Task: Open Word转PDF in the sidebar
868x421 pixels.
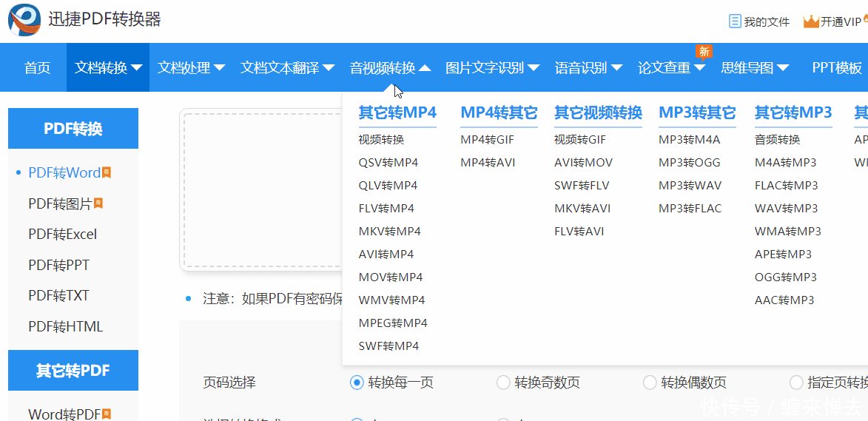Action: [64, 414]
